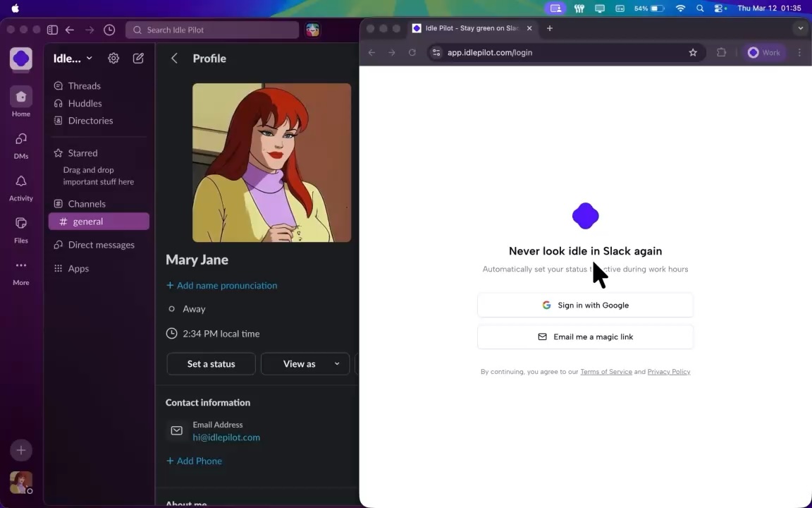Image resolution: width=812 pixels, height=508 pixels.
Task: Open Huddles in the Slack sidebar
Action: [85, 103]
